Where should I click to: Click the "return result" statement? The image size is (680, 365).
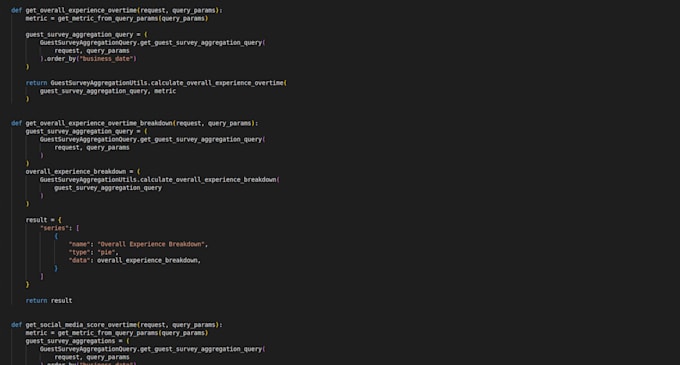click(x=49, y=301)
